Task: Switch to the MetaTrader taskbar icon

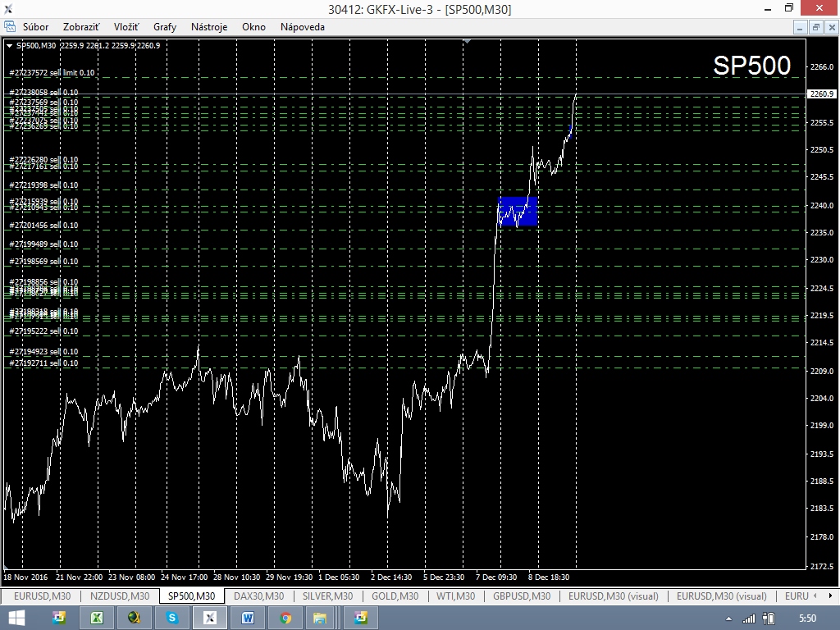Action: (x=210, y=618)
